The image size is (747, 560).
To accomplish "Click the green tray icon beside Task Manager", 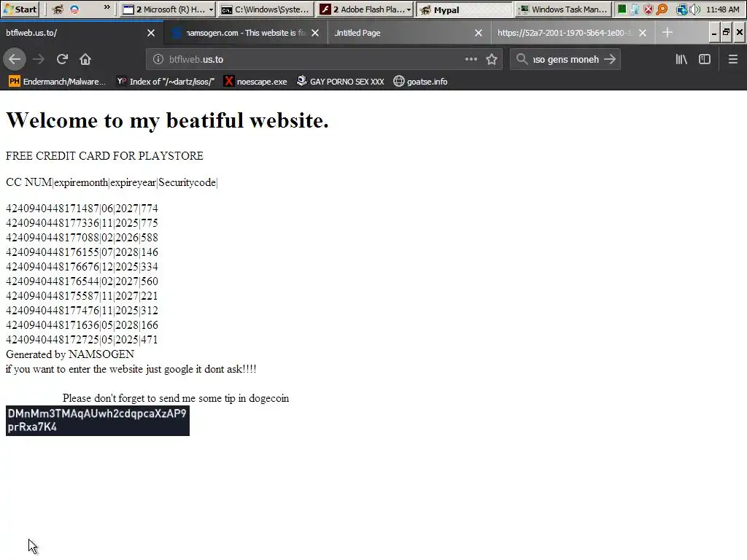I will pos(622,9).
